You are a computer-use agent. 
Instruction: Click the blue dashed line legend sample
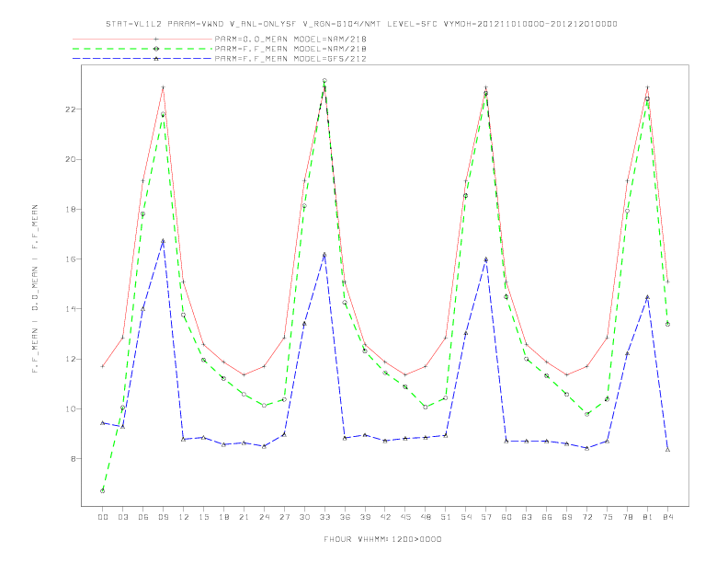pos(142,59)
